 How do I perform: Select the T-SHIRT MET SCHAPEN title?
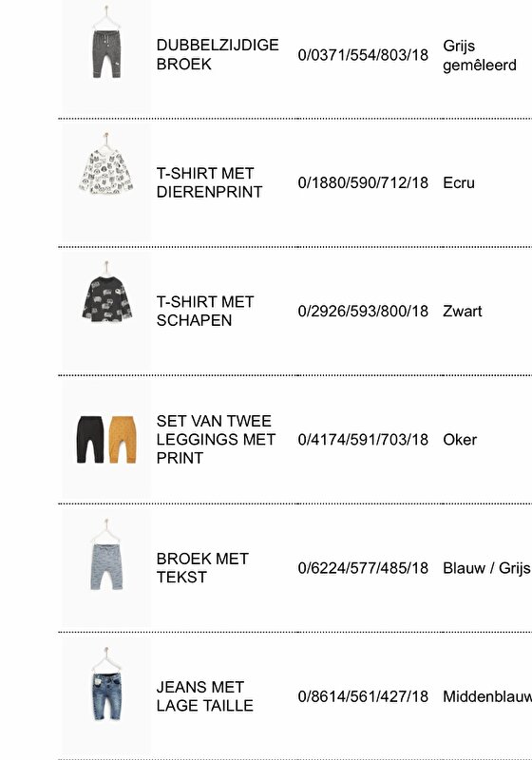point(205,312)
